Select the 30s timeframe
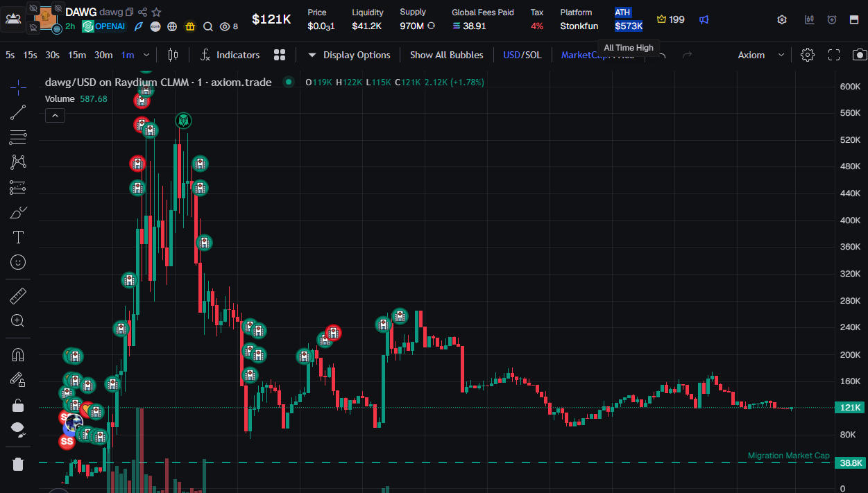Screen dimensions: 868x493 point(52,55)
